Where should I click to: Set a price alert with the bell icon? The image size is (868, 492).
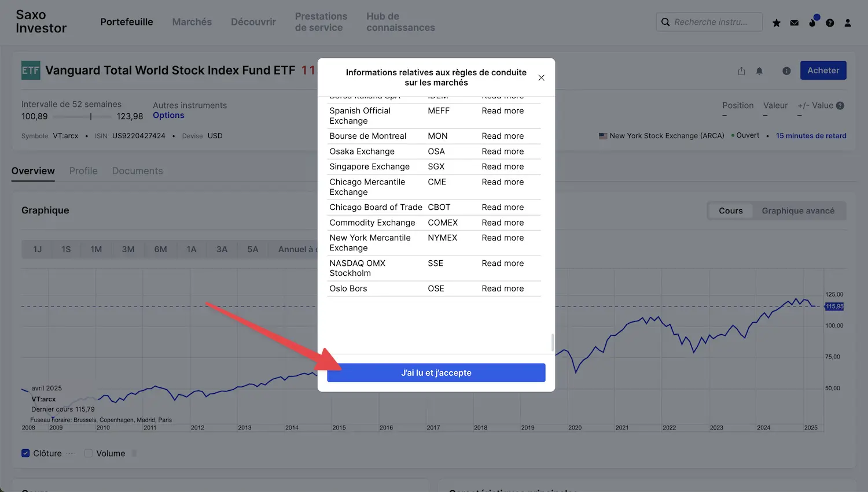pyautogui.click(x=759, y=71)
